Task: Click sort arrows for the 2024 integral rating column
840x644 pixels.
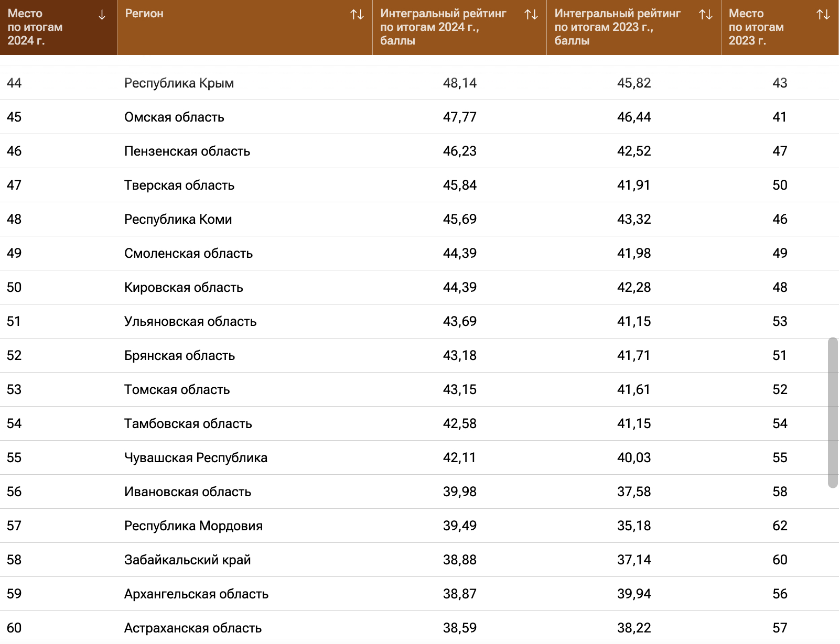Action: pos(531,15)
